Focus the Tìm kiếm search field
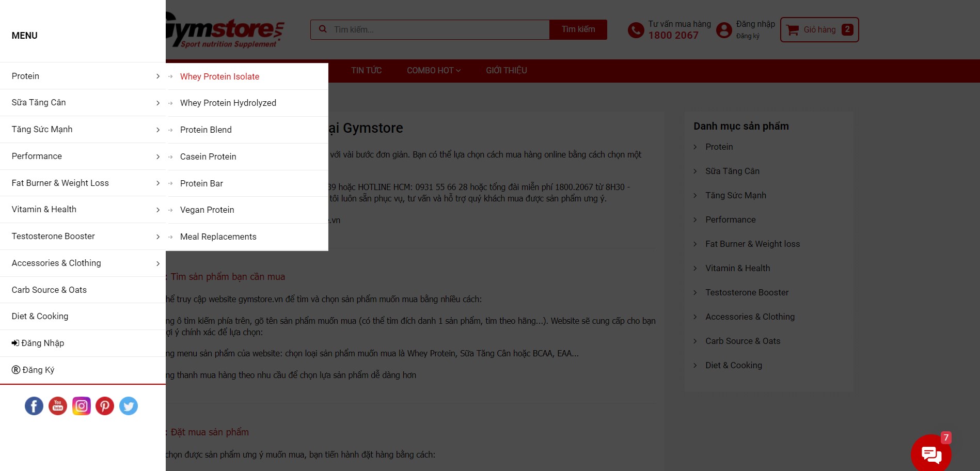 [x=430, y=29]
